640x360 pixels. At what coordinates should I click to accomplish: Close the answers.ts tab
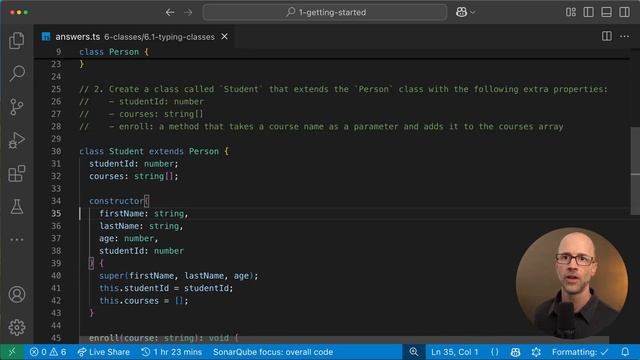[224, 37]
